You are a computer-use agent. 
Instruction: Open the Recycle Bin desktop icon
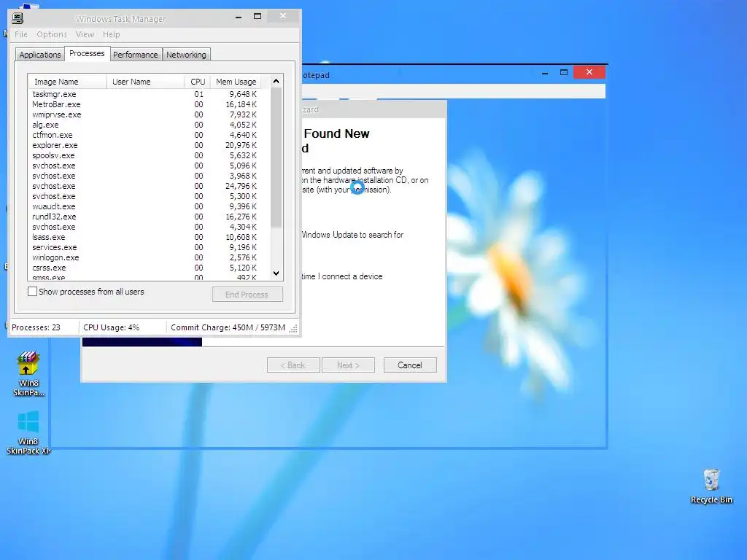(711, 486)
